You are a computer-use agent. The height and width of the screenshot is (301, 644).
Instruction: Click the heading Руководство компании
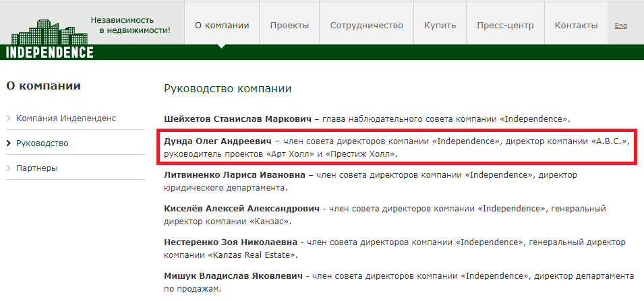pyautogui.click(x=227, y=89)
